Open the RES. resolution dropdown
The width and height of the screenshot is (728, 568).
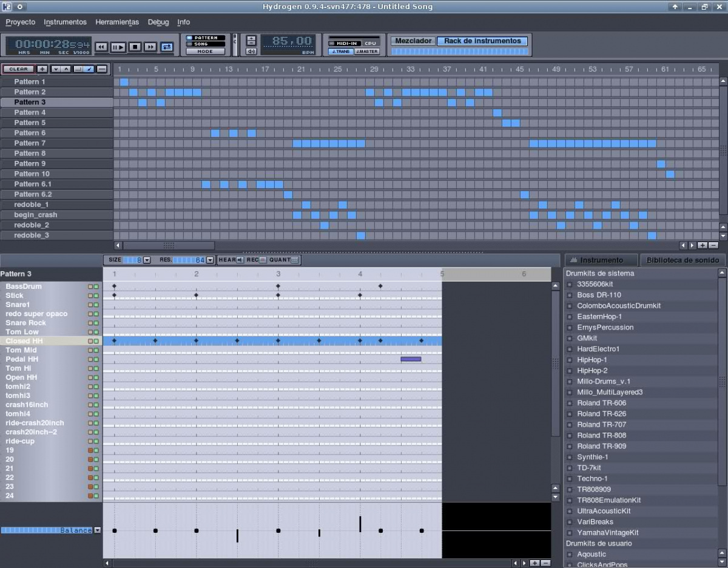210,260
